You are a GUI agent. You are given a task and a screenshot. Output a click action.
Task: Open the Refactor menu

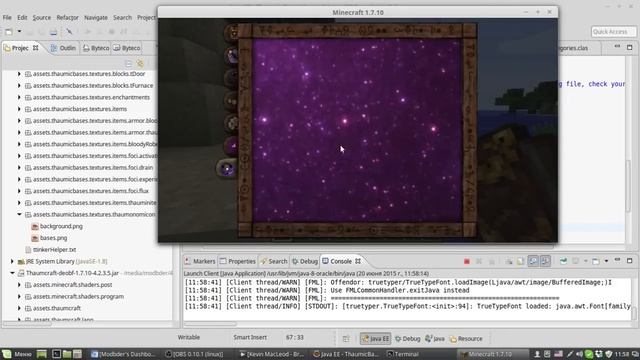click(x=67, y=18)
